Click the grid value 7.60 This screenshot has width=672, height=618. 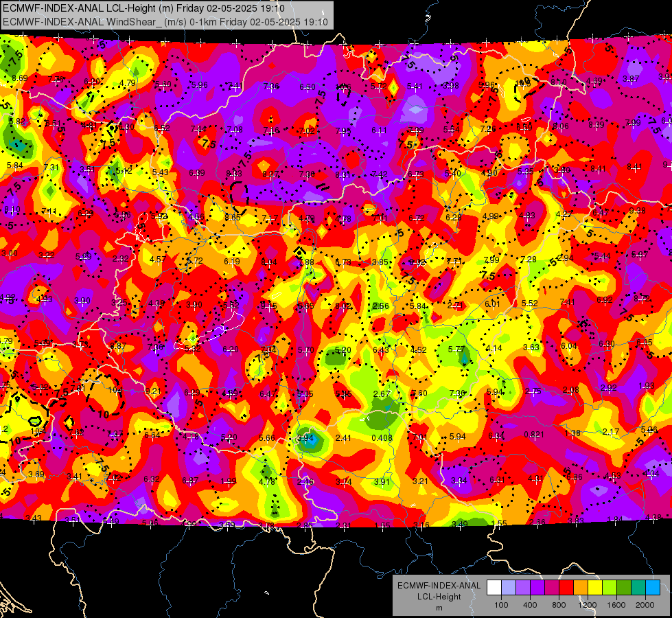coord(419,393)
